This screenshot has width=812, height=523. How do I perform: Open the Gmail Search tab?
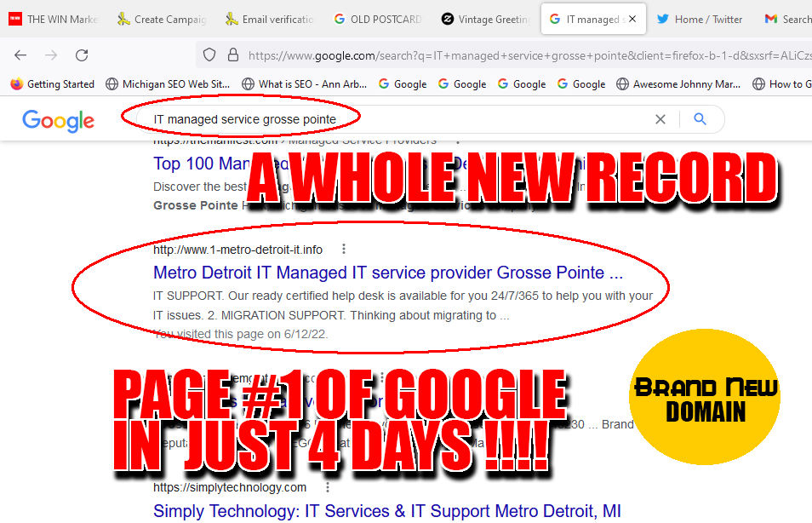coord(786,20)
